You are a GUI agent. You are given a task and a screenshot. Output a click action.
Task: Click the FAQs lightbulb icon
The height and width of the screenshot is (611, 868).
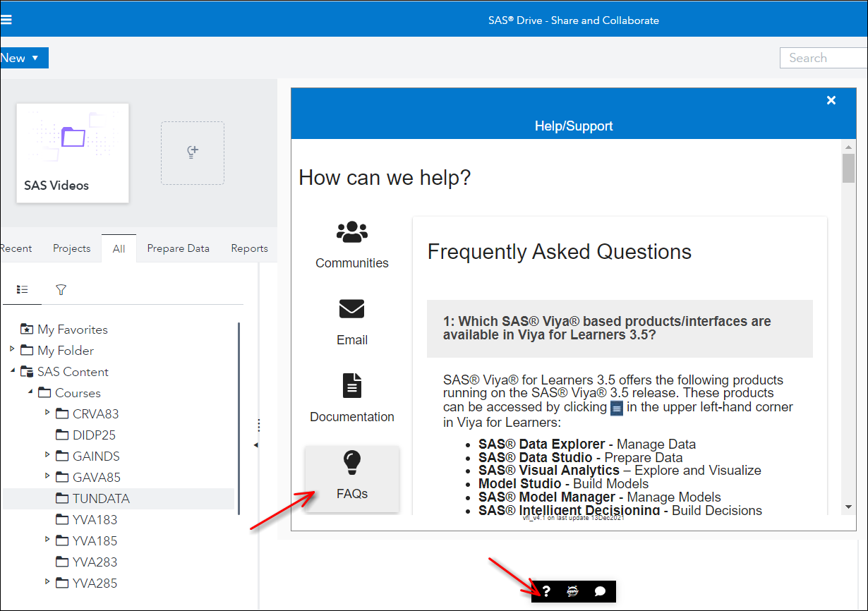point(352,463)
